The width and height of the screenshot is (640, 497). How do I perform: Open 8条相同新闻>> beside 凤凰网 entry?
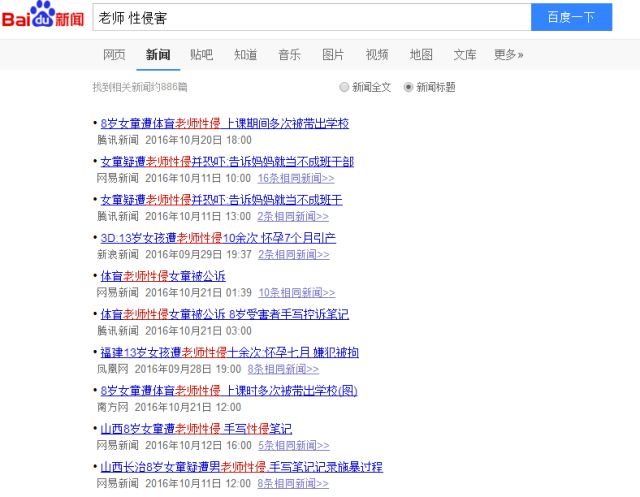coord(283,369)
